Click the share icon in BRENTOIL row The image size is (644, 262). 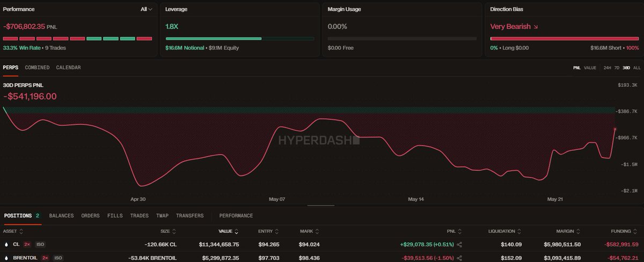459,258
